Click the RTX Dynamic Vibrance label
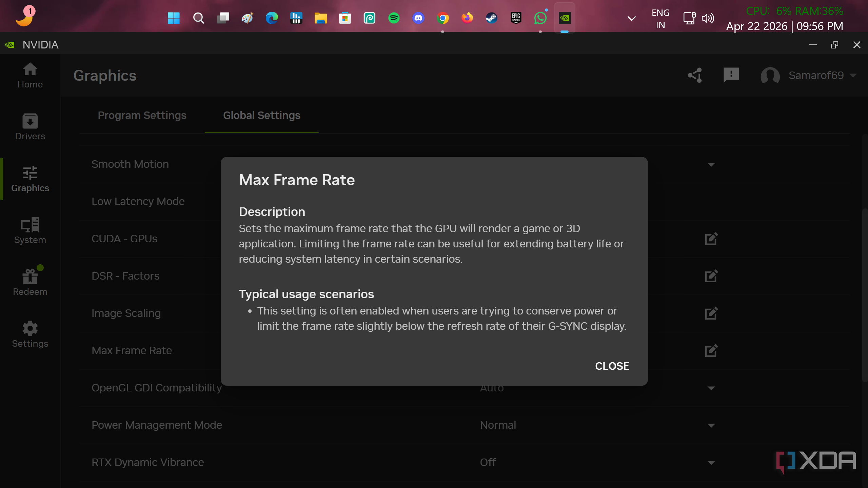Image resolution: width=868 pixels, height=488 pixels. point(147,462)
